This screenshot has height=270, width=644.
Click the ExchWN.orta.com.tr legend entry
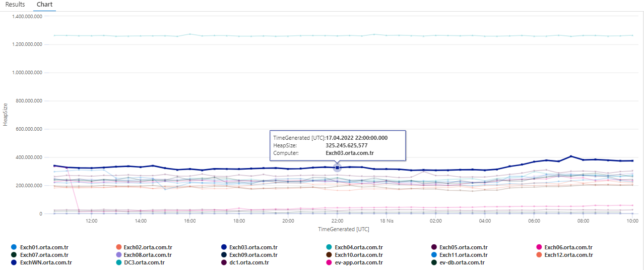click(x=41, y=262)
